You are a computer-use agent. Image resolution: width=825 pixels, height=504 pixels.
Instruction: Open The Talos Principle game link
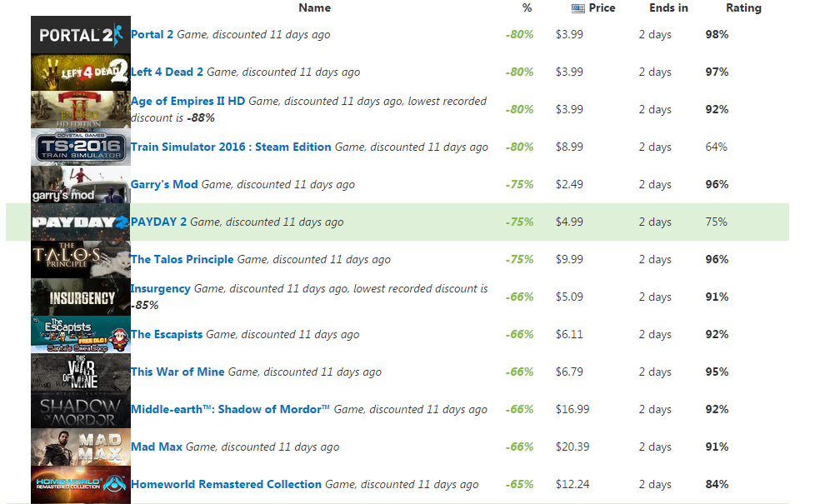[182, 259]
